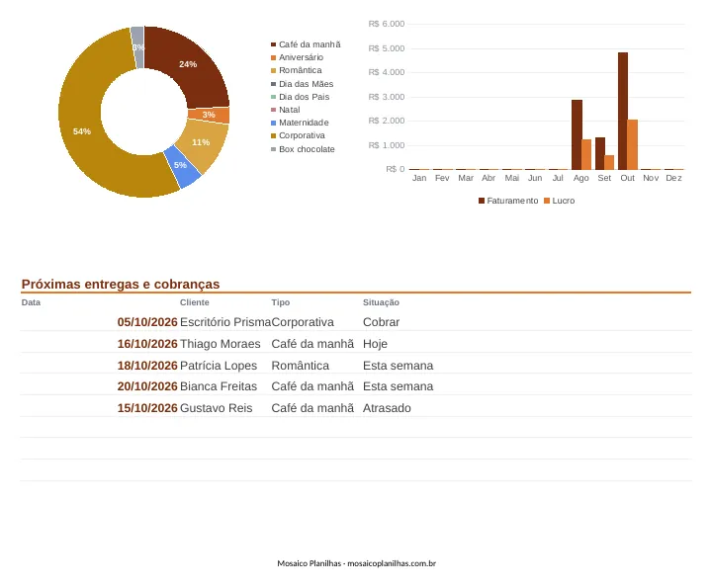Click the Out Lucro orange bar

(633, 144)
